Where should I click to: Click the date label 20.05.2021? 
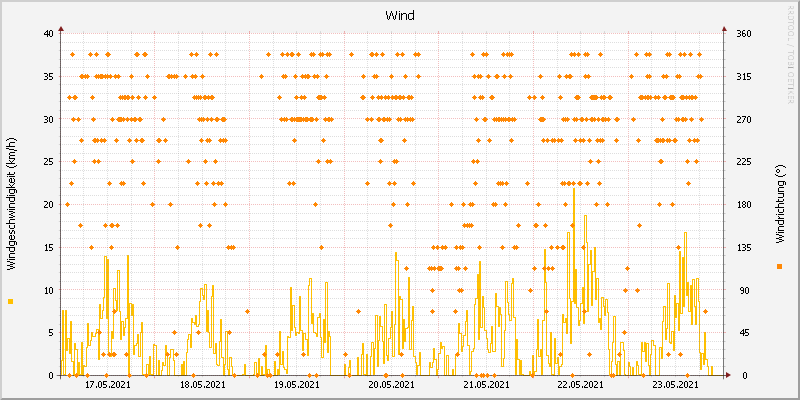pos(392,384)
